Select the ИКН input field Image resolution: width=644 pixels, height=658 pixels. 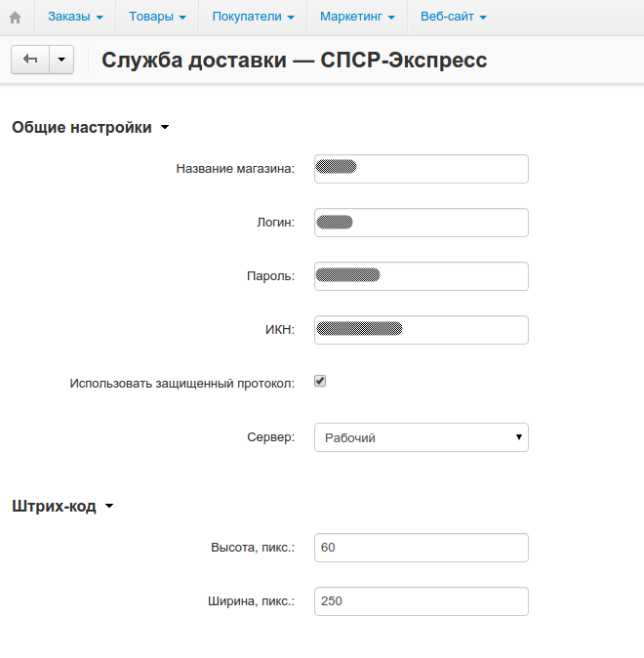pyautogui.click(x=421, y=330)
